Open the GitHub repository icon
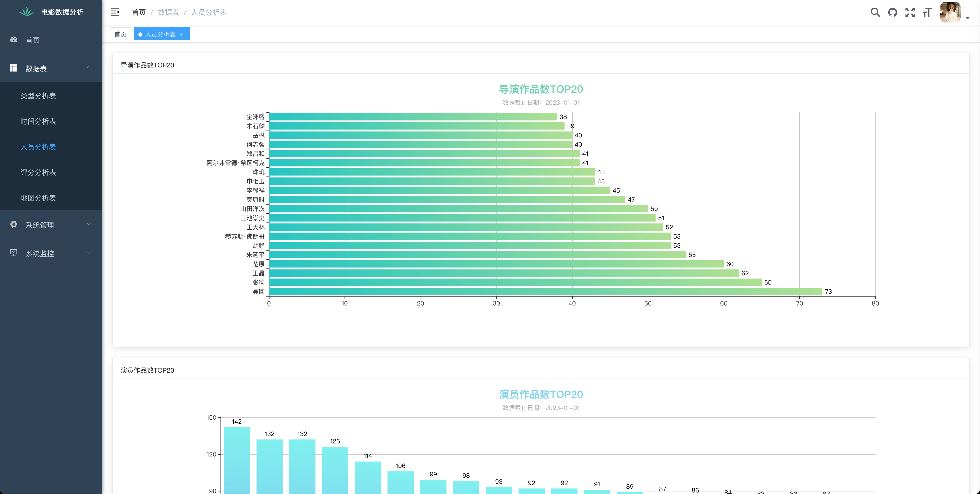Viewport: 980px width, 494px height. pyautogui.click(x=892, y=12)
